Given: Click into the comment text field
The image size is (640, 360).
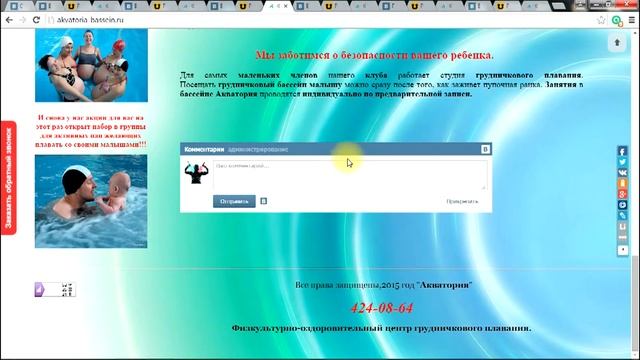Looking at the screenshot, I should (x=350, y=175).
